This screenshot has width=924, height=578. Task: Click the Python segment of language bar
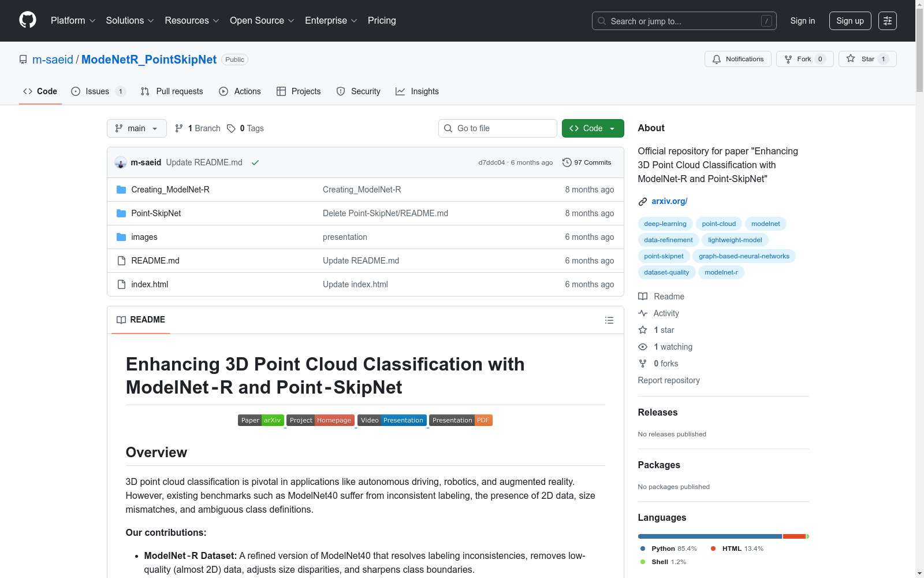pyautogui.click(x=709, y=536)
